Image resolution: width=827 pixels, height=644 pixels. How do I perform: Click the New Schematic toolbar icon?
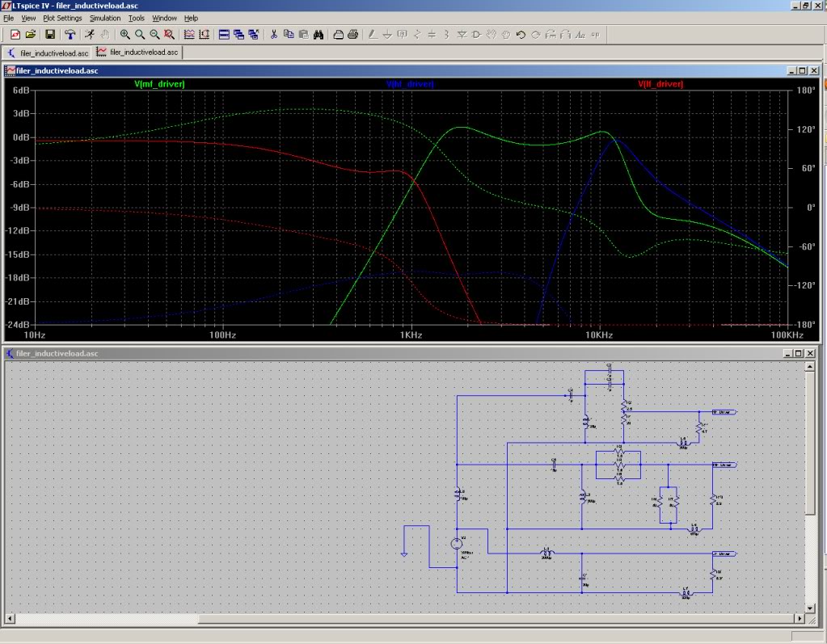click(x=15, y=35)
